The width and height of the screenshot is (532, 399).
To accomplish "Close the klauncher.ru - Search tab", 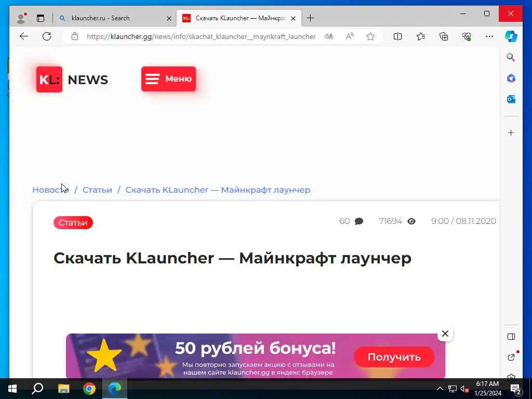I will point(169,18).
